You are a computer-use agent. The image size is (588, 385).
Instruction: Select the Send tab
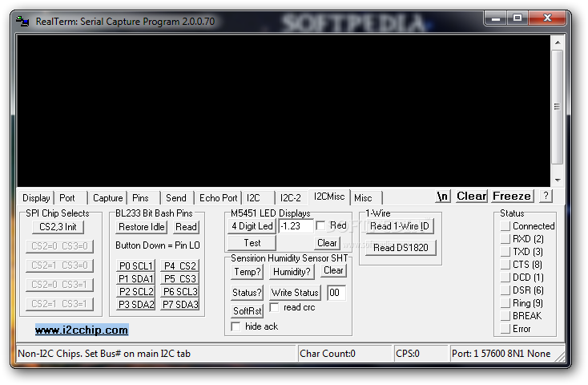click(176, 198)
